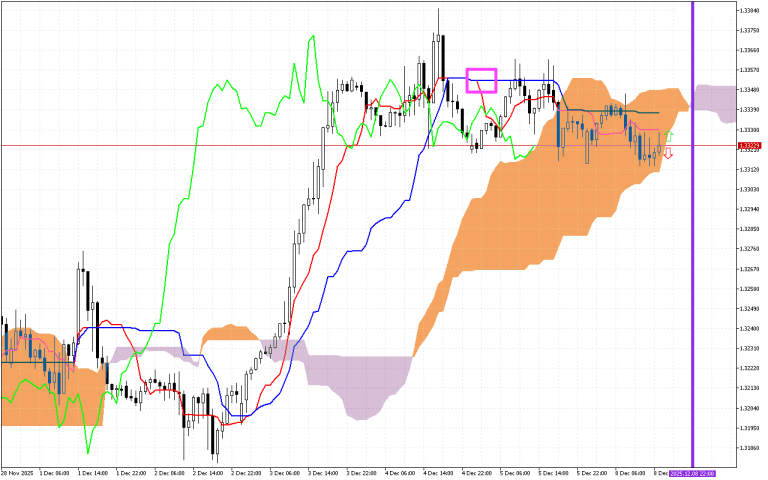Click the 1.31950 price axis label
This screenshot has width=768, height=480.
(x=749, y=428)
